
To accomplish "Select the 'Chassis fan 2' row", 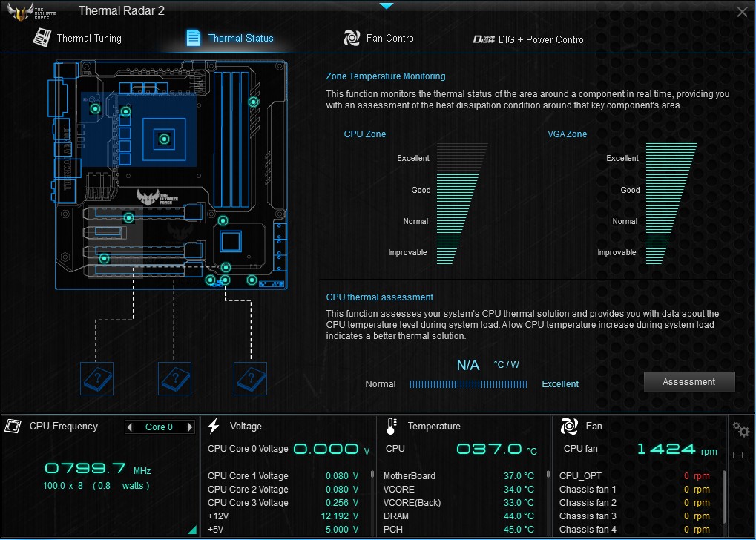I will 634,503.
